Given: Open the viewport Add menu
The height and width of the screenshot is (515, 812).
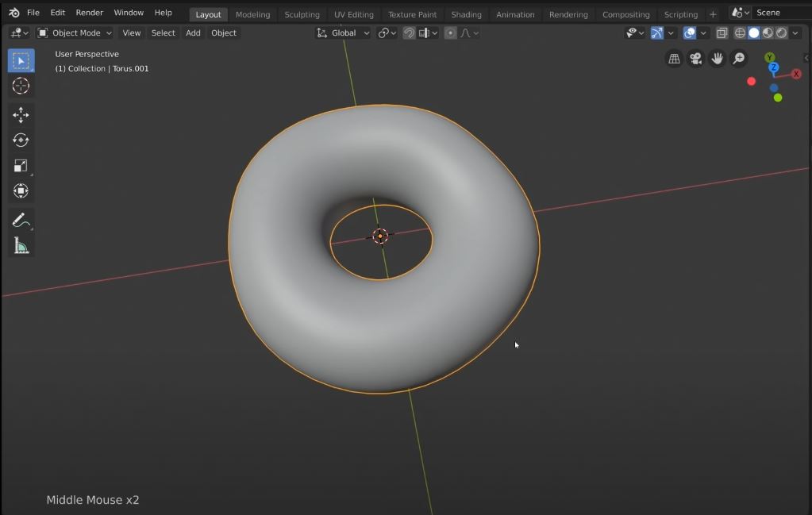Looking at the screenshot, I should [193, 33].
